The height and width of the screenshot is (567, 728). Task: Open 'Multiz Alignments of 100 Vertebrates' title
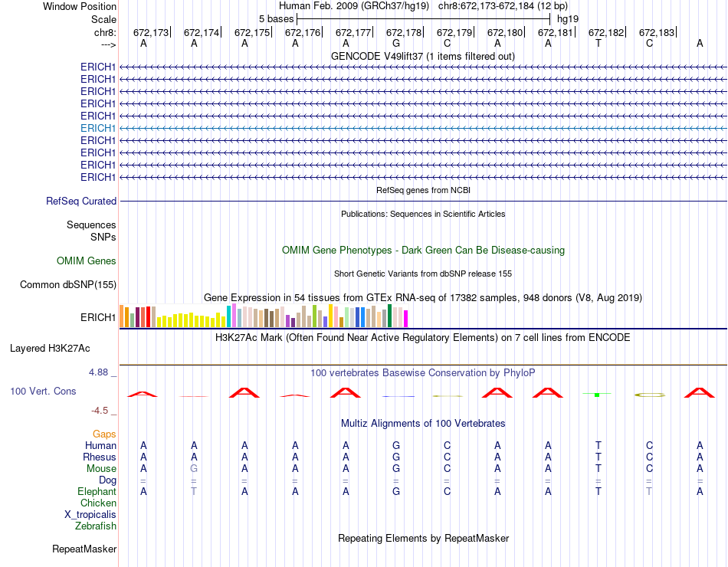point(423,424)
